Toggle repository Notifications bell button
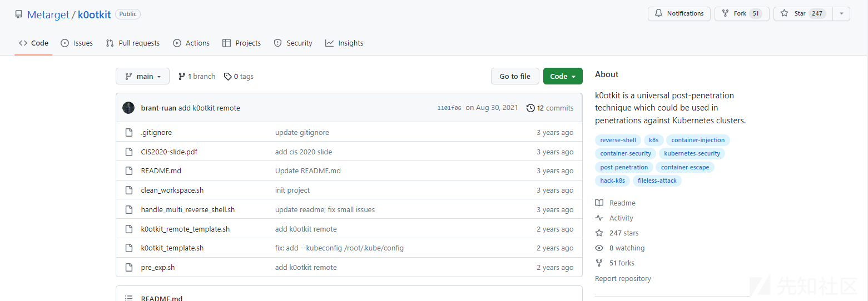Screen dimensions: 868x301 click(679, 14)
